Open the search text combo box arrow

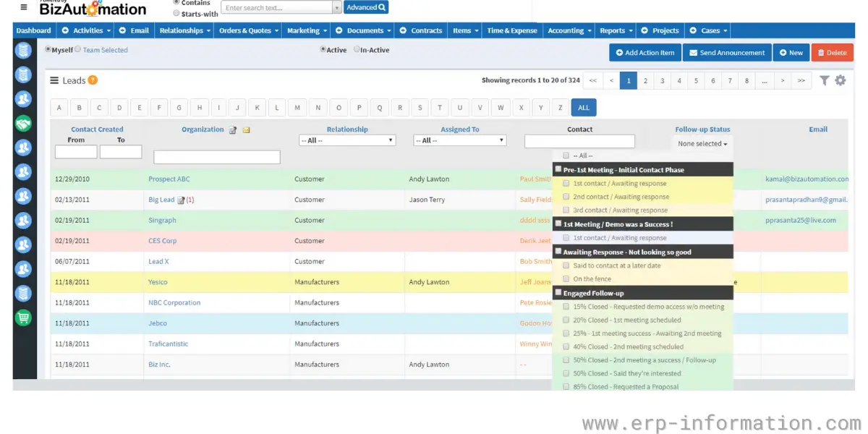(x=336, y=7)
